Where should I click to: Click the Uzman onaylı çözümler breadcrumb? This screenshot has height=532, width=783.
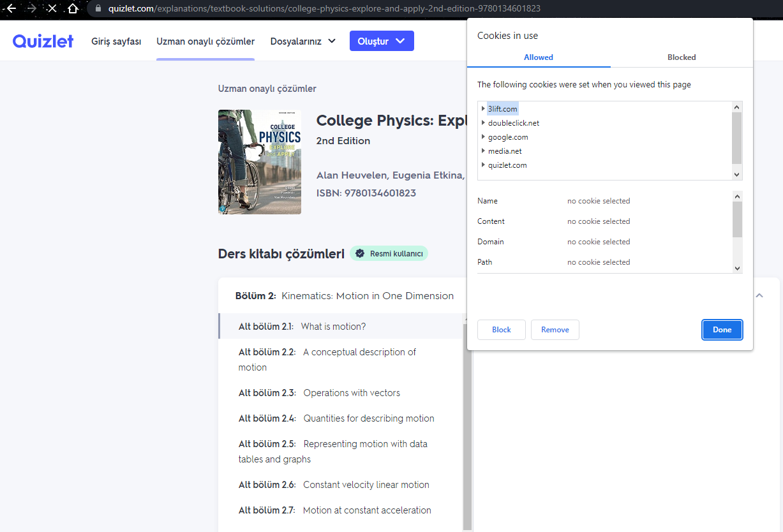tap(267, 89)
